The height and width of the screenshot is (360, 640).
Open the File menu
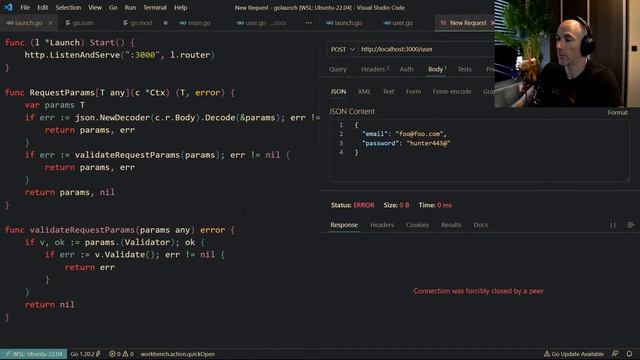tap(25, 7)
